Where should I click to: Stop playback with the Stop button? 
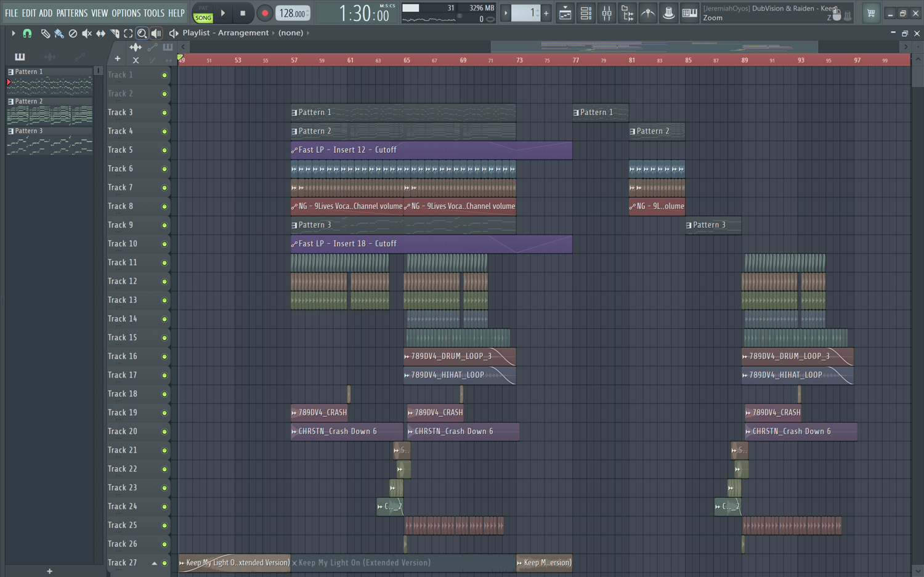(x=243, y=13)
